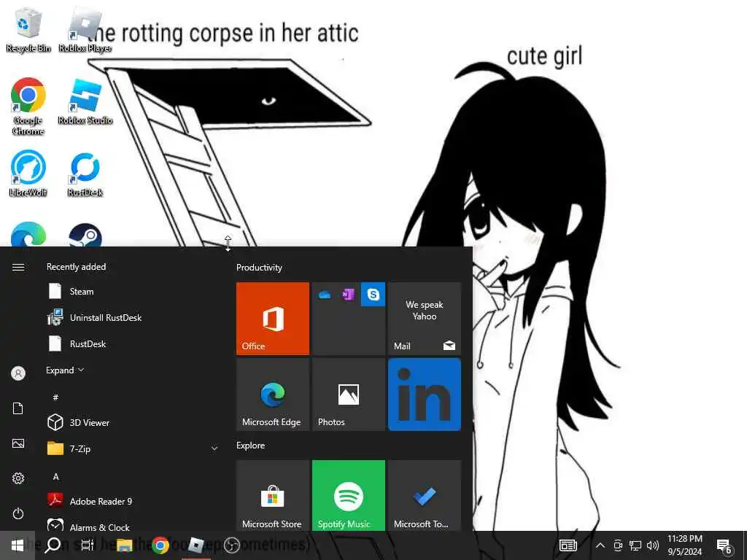The image size is (747, 560).
Task: Click the Windows Start button
Action: pos(18,545)
